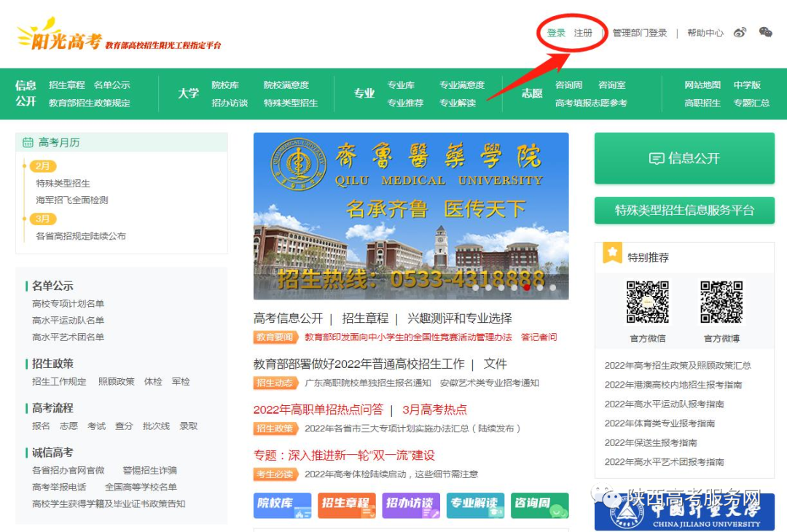Image resolution: width=787 pixels, height=532 pixels.
Task: Select 教育部招生政策规定 in navigation
Action: [x=90, y=103]
